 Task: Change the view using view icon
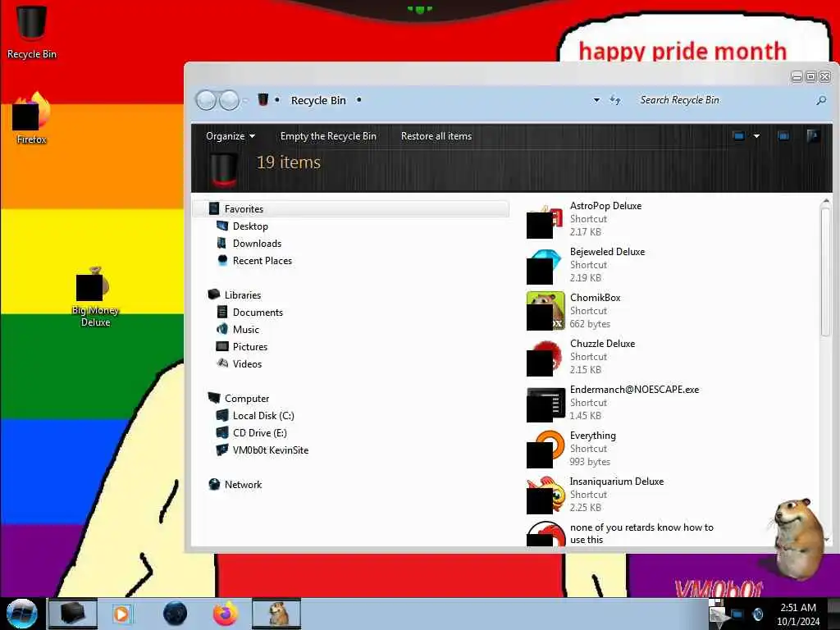coord(739,136)
